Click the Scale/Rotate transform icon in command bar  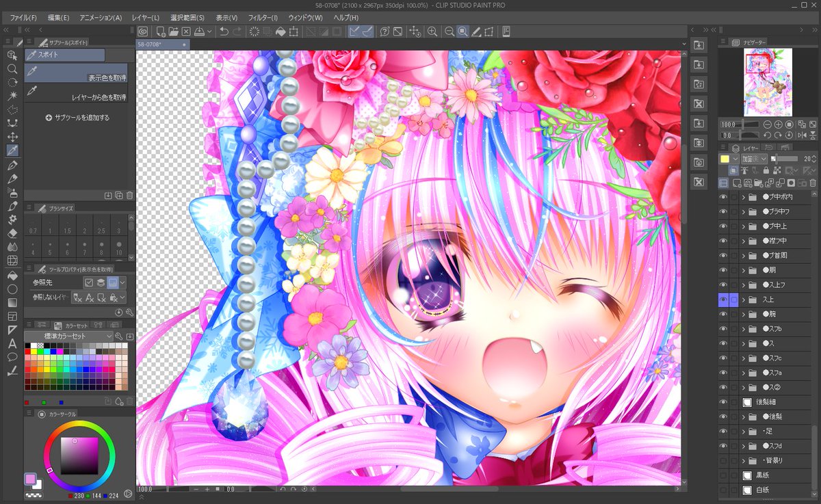coord(294,31)
